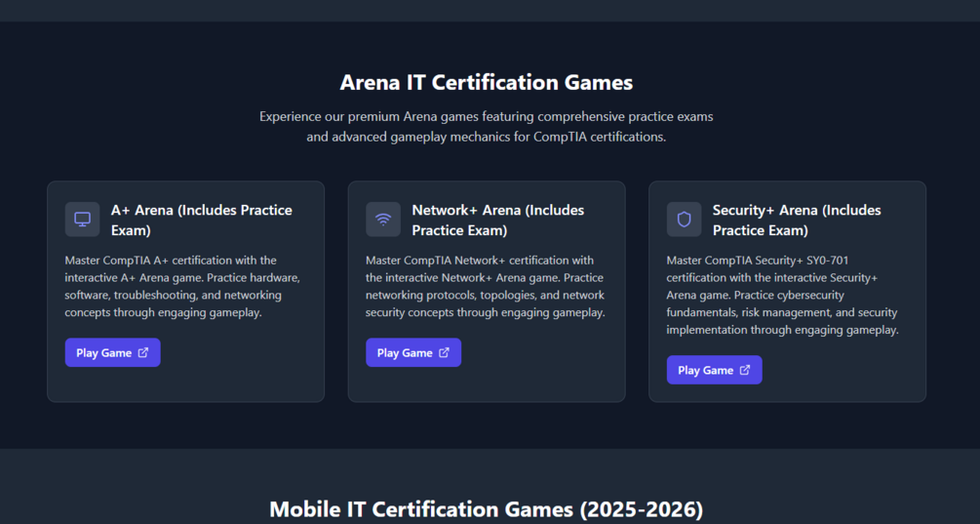The height and width of the screenshot is (524, 980).
Task: Click the shield icon beside Security+ Arena
Action: 684,220
